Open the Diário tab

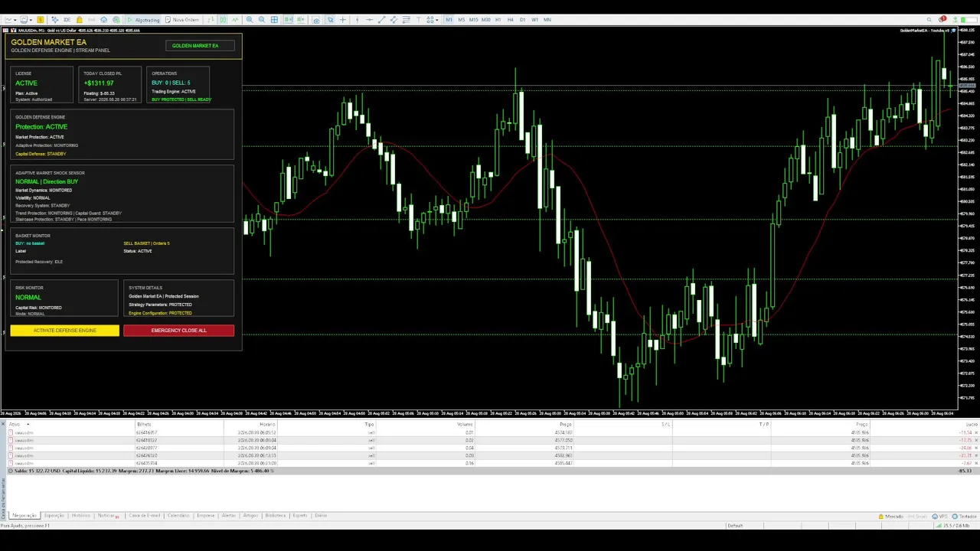click(x=320, y=516)
